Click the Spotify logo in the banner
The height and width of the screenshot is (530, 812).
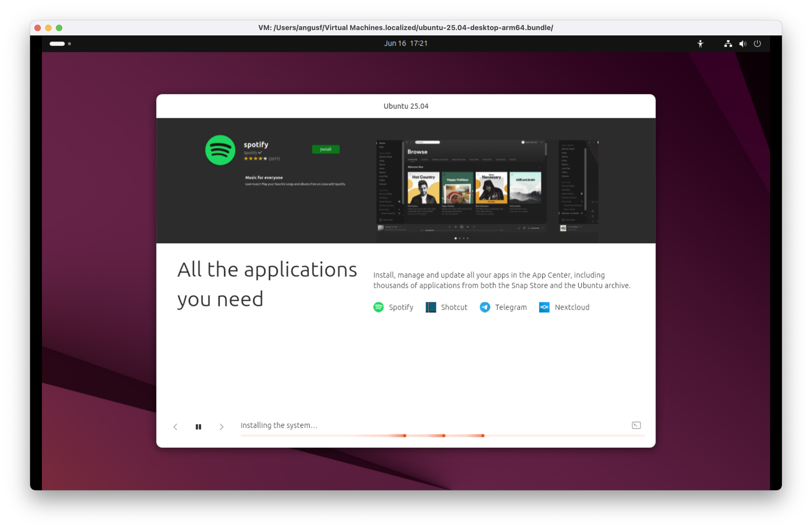click(x=220, y=150)
